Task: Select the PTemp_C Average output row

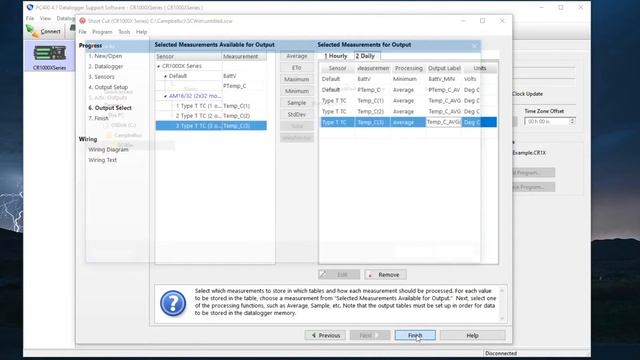Action: pyautogui.click(x=408, y=90)
